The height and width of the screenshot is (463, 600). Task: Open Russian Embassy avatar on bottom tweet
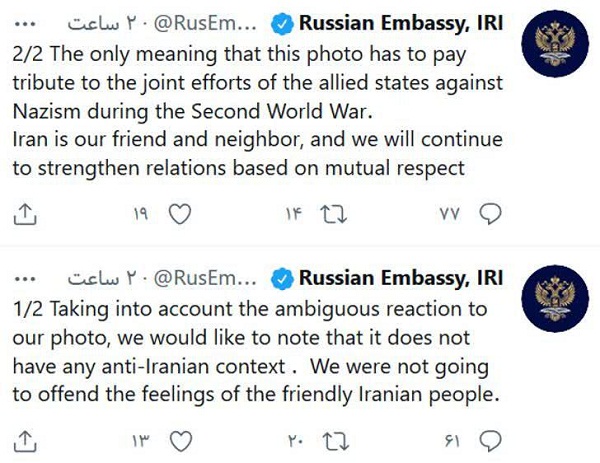(x=555, y=298)
